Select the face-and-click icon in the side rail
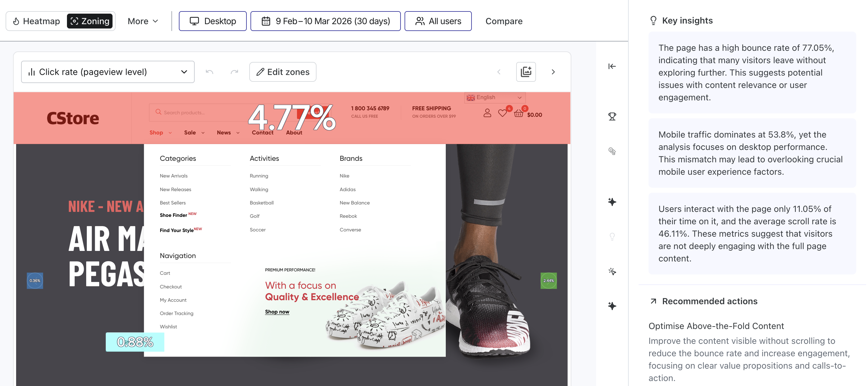The width and height of the screenshot is (868, 386). click(x=612, y=151)
